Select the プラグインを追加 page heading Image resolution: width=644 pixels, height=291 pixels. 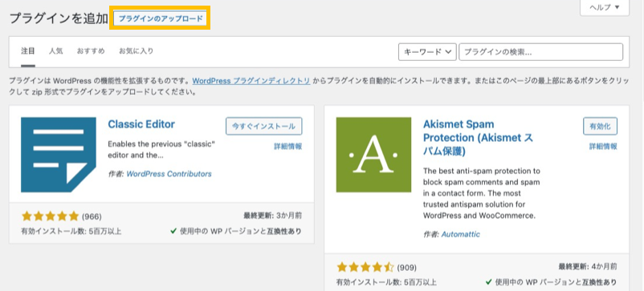click(59, 18)
